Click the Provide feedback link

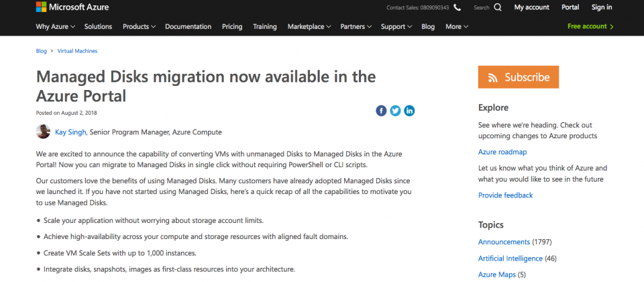pyautogui.click(x=505, y=195)
